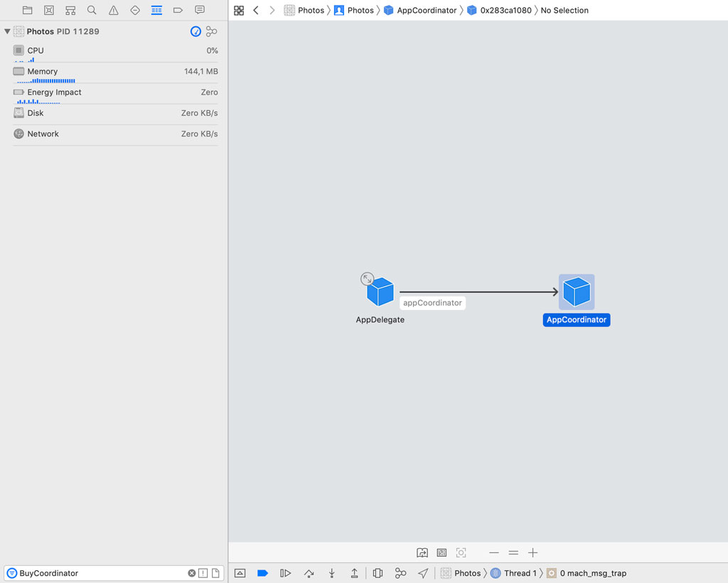
Task: Clear the BuyCoordinator filter text
Action: (x=191, y=573)
